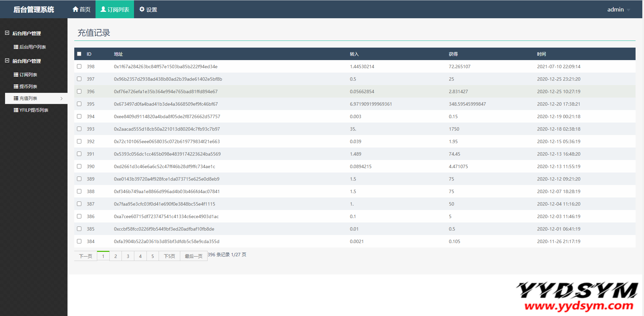Jump to 最后一页 of the records
The width and height of the screenshot is (644, 316).
coord(193,256)
